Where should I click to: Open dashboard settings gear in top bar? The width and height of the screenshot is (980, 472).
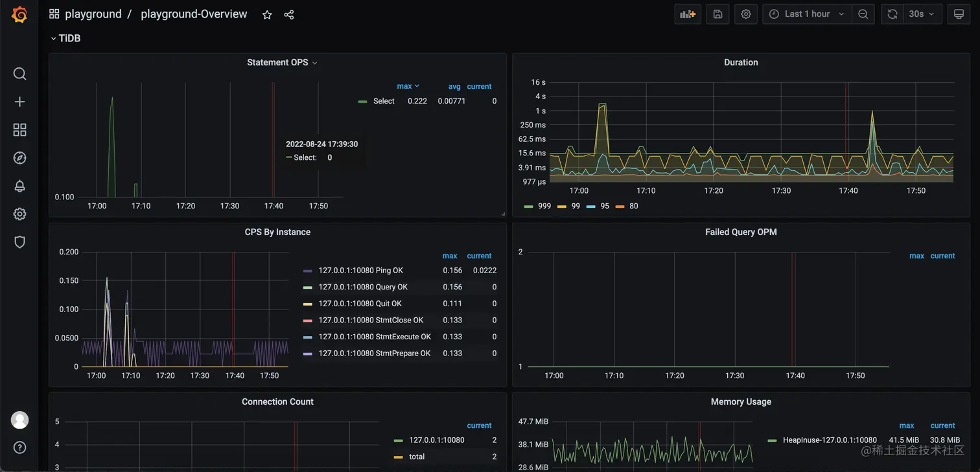click(746, 14)
